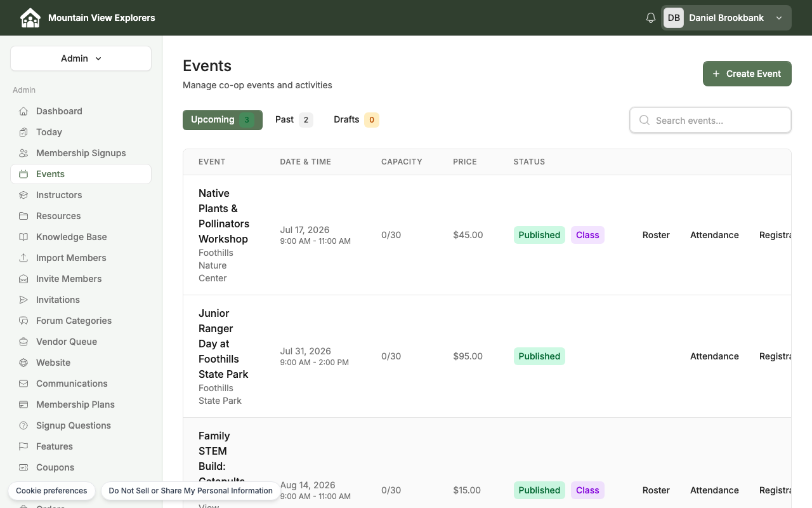Click the Communications mail icon
This screenshot has width=812, height=508.
pos(23,384)
